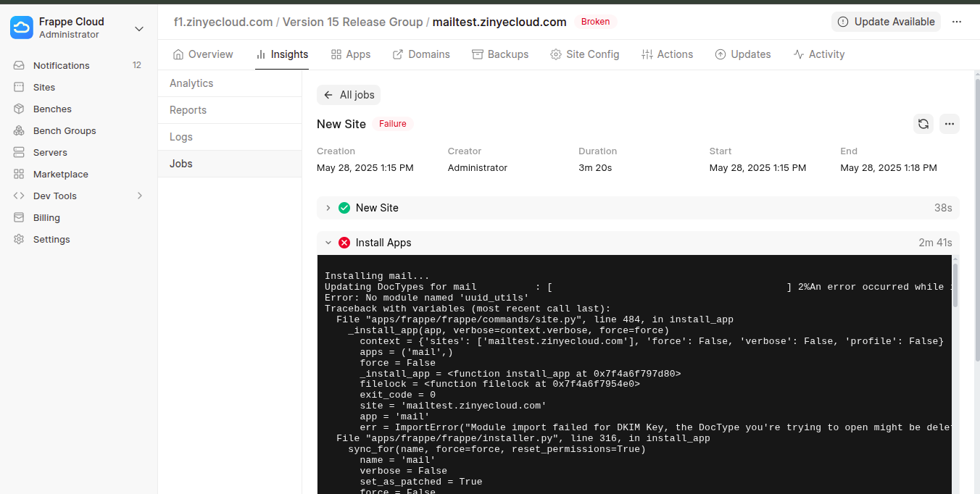Screen dimensions: 980x494
Task: Open the job three-dot options menu
Action: 950,124
